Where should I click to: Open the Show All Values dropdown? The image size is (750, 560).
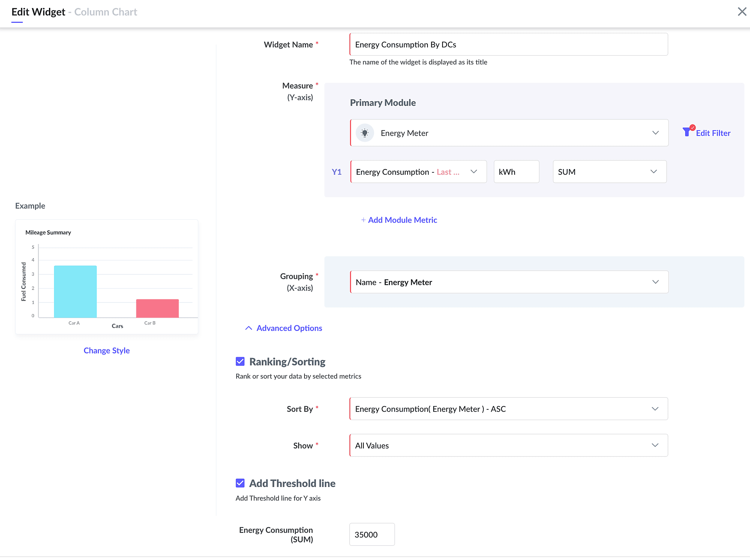click(508, 445)
